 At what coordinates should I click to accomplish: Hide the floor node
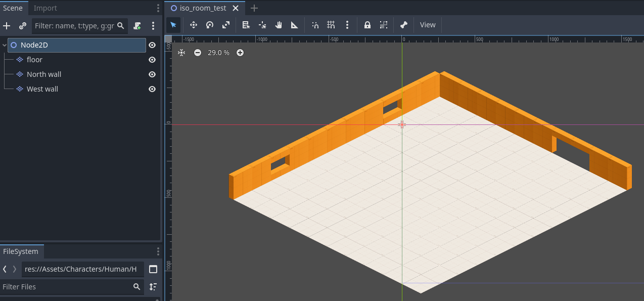pyautogui.click(x=152, y=60)
